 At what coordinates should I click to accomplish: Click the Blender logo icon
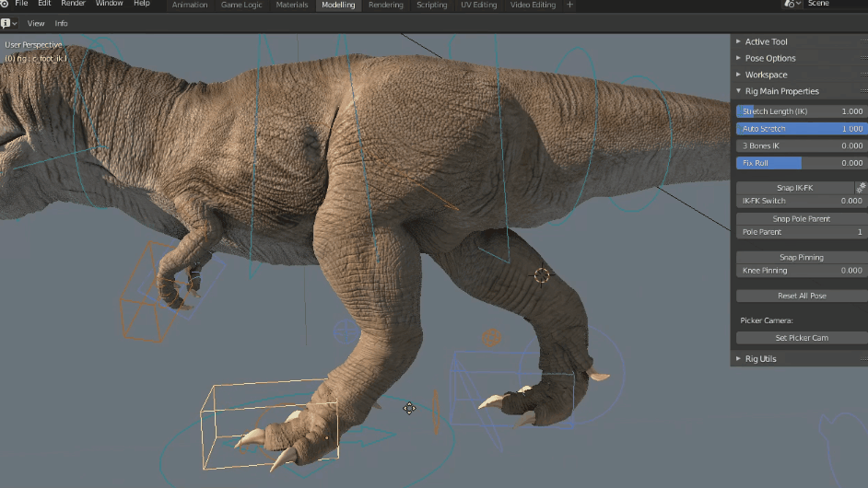(5, 5)
